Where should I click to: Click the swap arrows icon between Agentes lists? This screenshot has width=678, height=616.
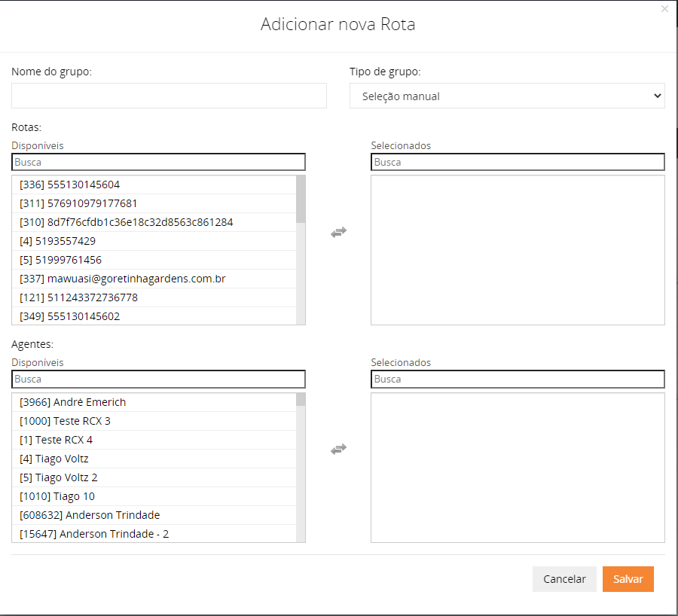[338, 449]
